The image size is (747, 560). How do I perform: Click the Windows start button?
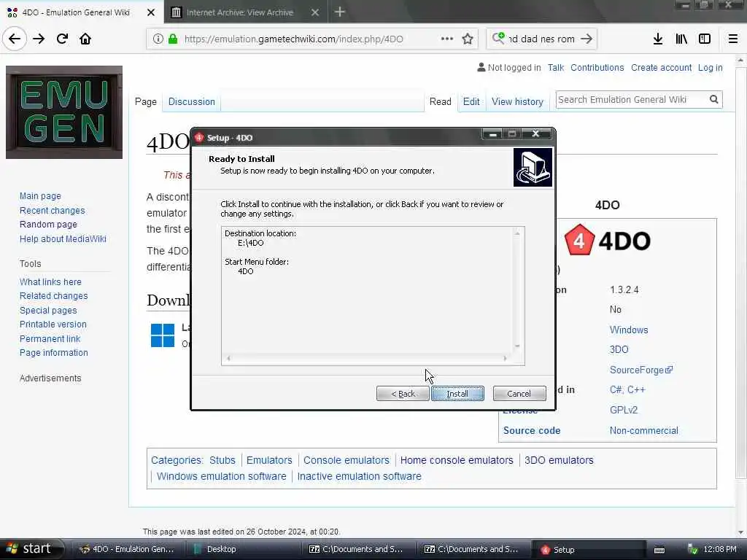[x=31, y=549]
